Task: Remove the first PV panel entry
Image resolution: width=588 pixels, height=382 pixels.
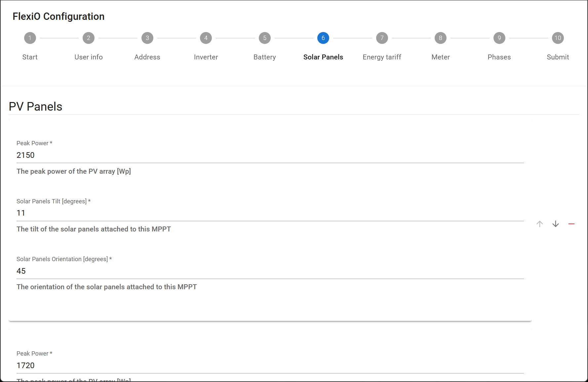Action: (571, 224)
